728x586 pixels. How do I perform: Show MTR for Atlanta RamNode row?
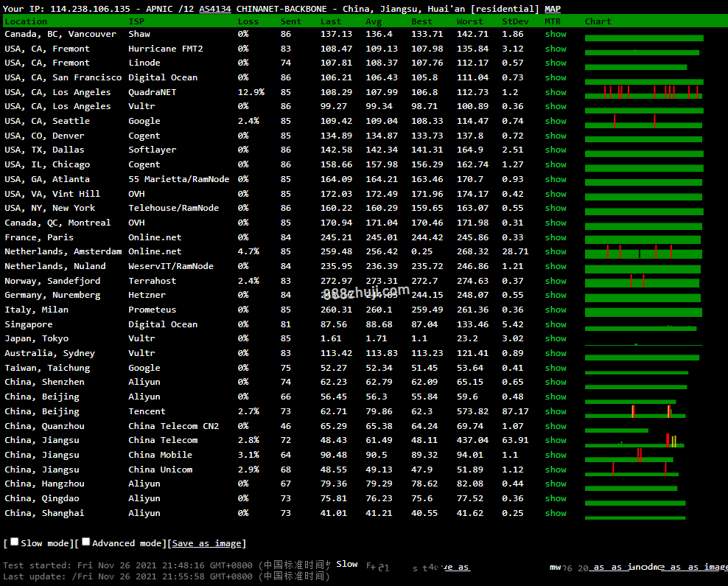(556, 179)
